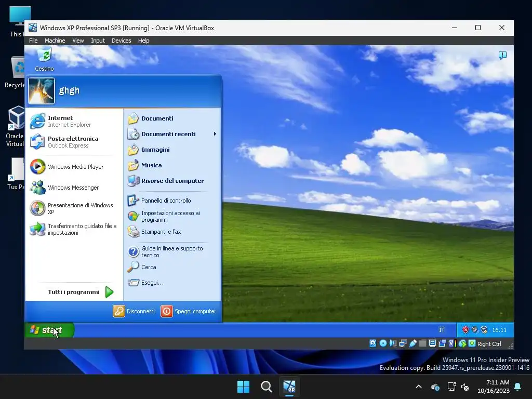Click the Windows 11 muted volume tray icon

coord(465,387)
